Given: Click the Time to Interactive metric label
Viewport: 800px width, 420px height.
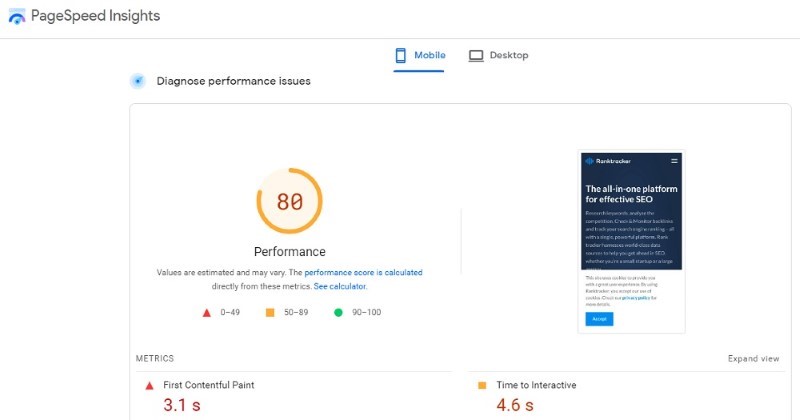Looking at the screenshot, I should pos(536,385).
